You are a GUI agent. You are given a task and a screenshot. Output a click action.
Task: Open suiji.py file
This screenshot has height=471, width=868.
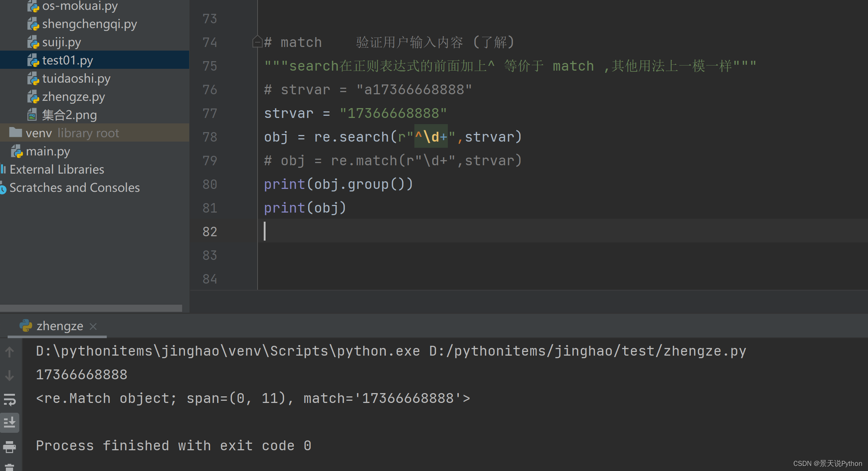tap(61, 42)
